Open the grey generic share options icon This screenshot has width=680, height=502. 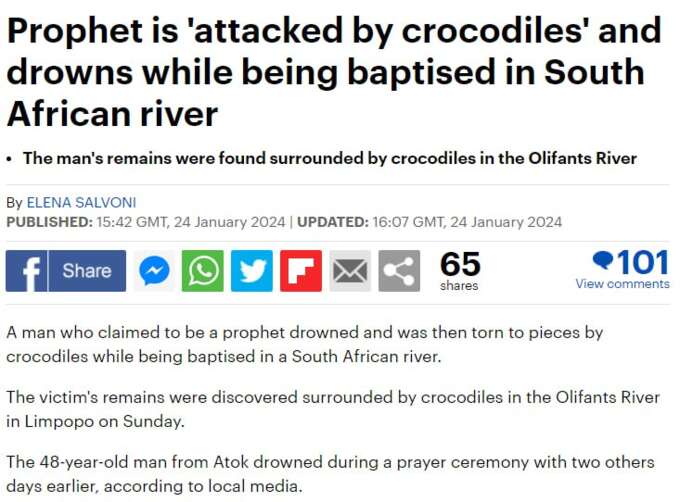pyautogui.click(x=399, y=271)
